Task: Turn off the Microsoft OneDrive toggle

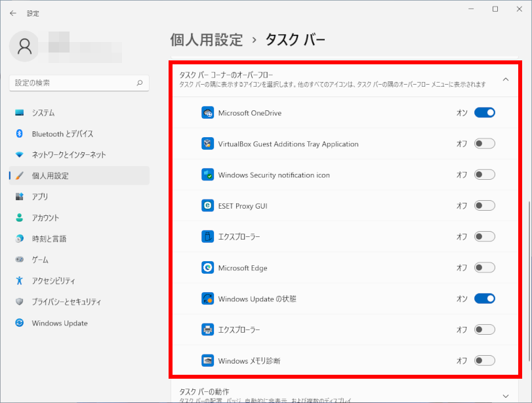Action: pos(485,112)
